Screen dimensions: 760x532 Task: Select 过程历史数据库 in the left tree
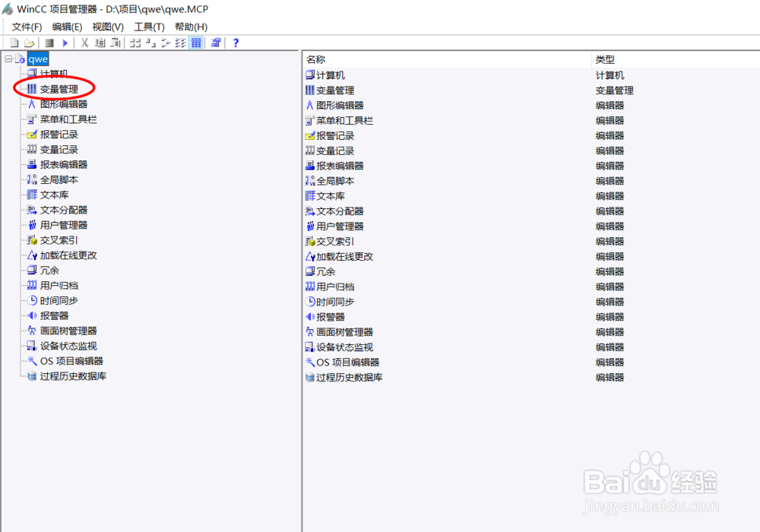[x=73, y=376]
